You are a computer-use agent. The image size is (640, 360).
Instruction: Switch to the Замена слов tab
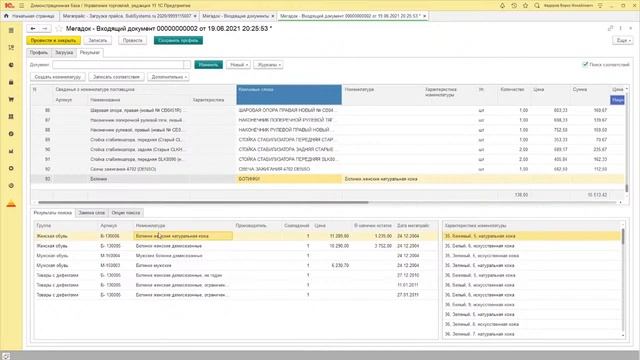pyautogui.click(x=92, y=213)
